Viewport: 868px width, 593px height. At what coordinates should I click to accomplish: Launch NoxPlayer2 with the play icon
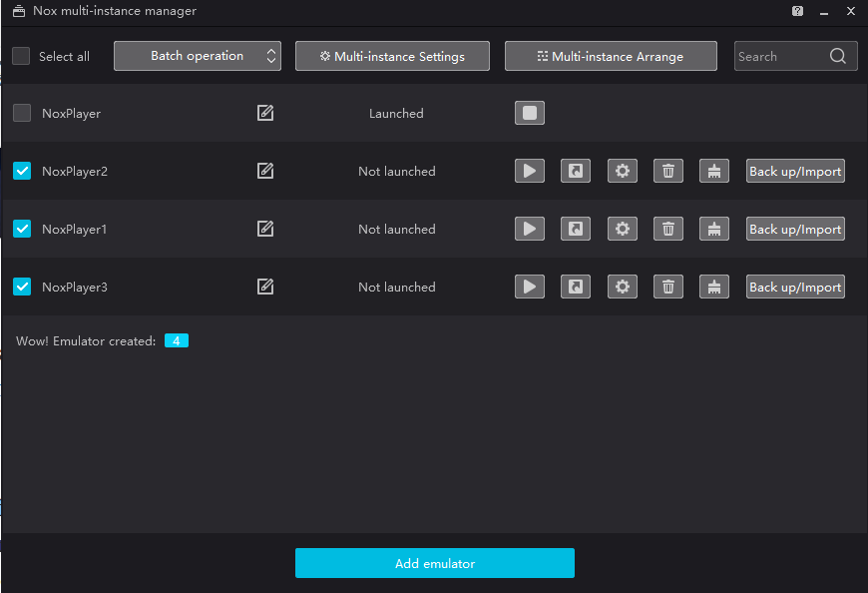[x=529, y=171]
